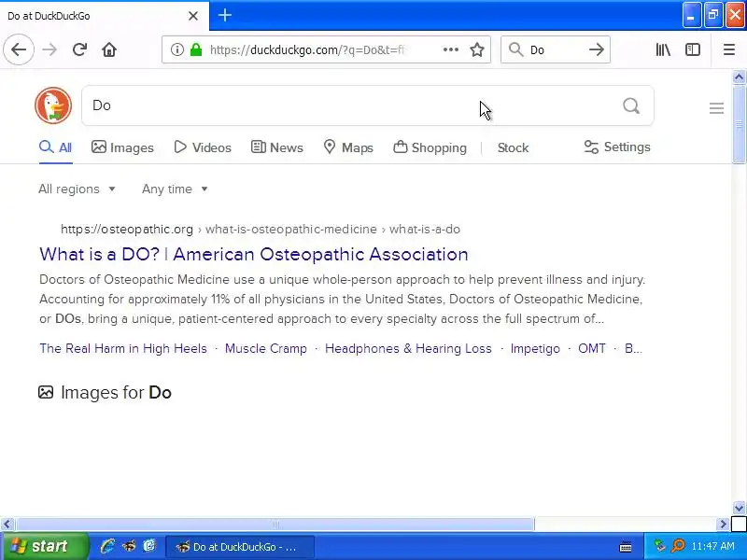The width and height of the screenshot is (747, 560).
Task: Click the DuckDuckGo duck logo
Action: [53, 105]
